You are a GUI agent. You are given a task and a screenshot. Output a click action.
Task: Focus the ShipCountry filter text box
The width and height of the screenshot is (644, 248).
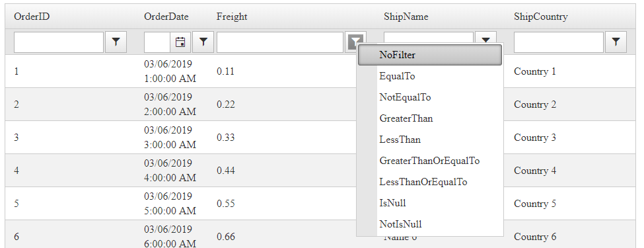[559, 42]
